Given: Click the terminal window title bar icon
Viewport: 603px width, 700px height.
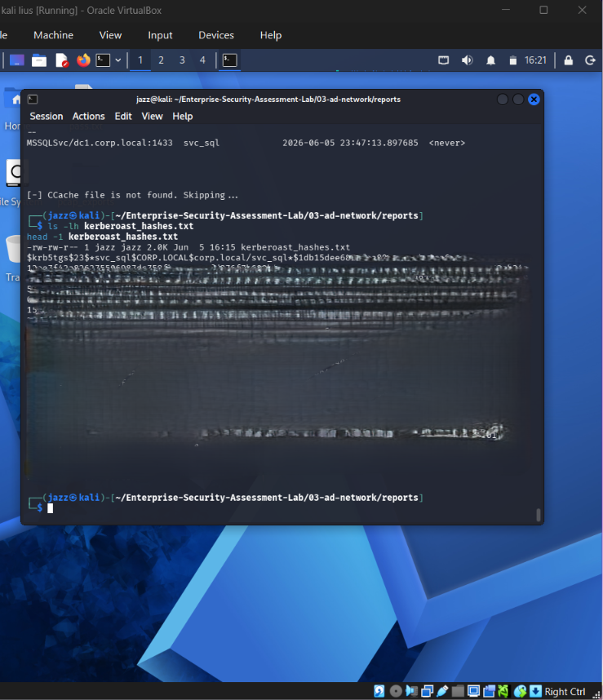Looking at the screenshot, I should [33, 99].
